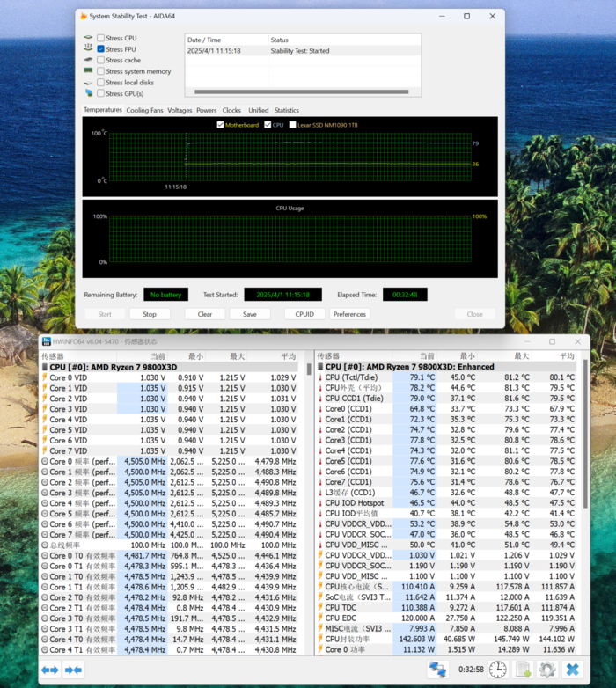Enable Lexar SSD NM1090 1TB graph checkbox
The image size is (616, 688).
pos(293,125)
